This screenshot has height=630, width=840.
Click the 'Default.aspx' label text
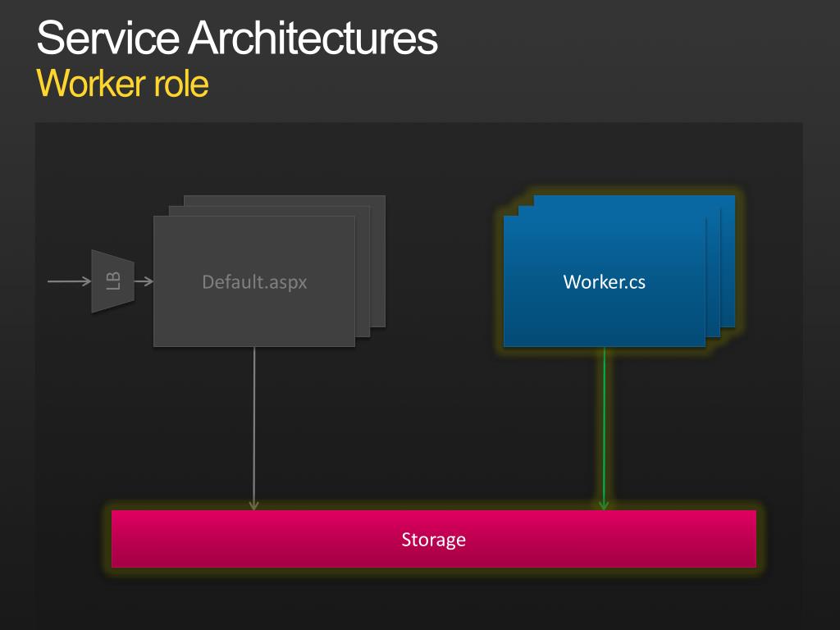254,282
